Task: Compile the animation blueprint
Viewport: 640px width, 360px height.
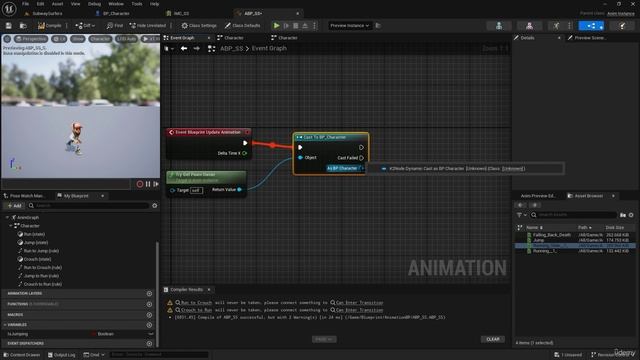Action: tap(49, 26)
